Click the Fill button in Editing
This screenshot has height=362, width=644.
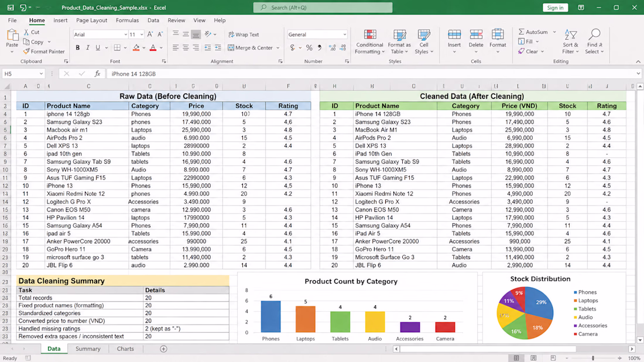click(x=526, y=42)
